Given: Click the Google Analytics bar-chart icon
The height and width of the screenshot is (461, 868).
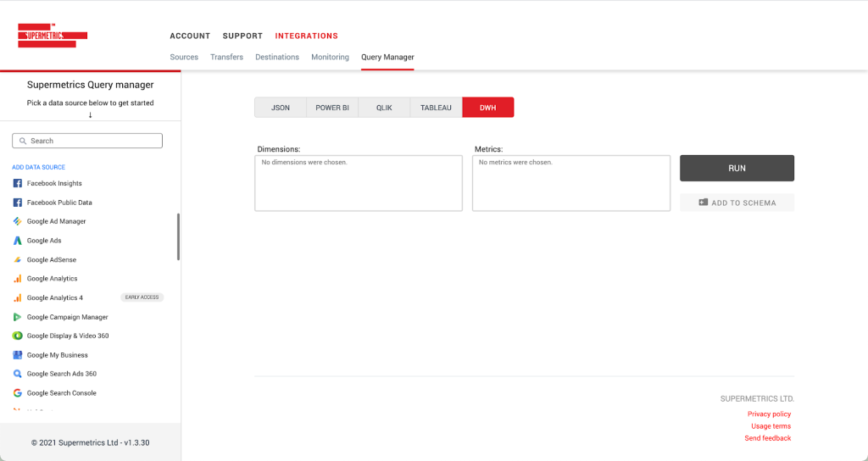Looking at the screenshot, I should pyautogui.click(x=17, y=279).
